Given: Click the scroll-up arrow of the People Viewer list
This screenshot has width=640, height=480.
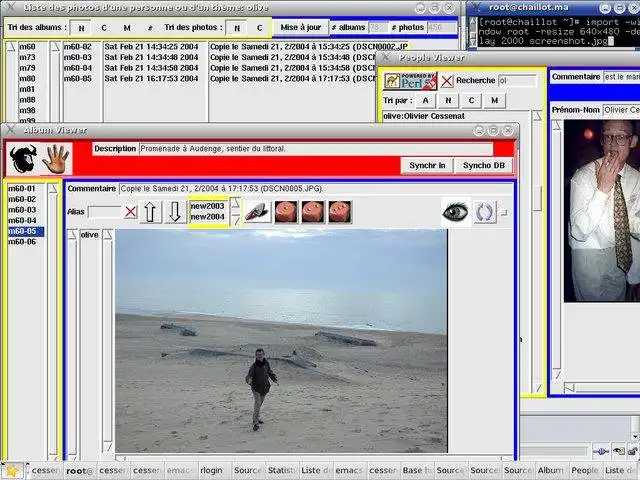Looking at the screenshot, I should coord(537,116).
